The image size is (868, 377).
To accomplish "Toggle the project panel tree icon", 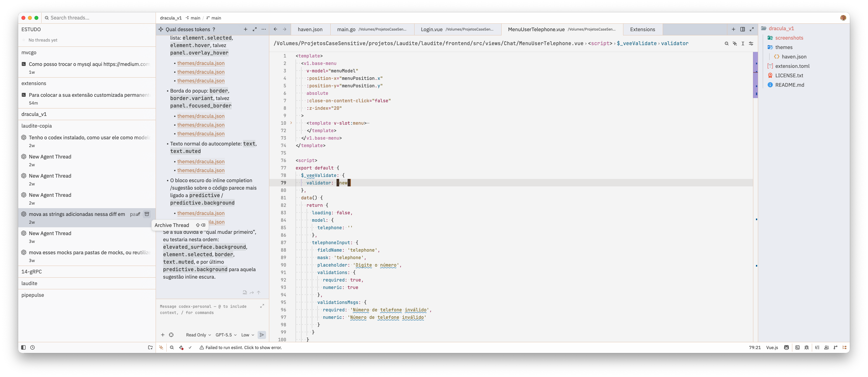I will [x=844, y=347].
